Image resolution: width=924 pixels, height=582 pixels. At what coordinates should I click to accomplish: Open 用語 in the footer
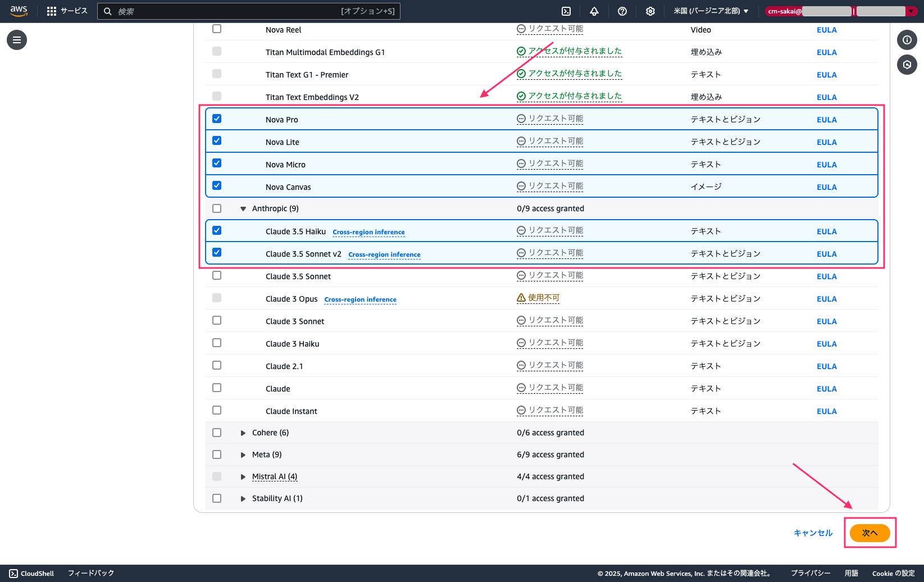(x=852, y=574)
